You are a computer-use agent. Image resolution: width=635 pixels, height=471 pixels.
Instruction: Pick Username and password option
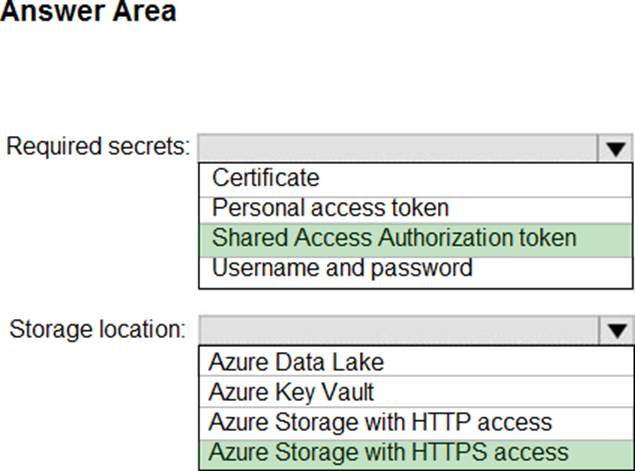[342, 268]
